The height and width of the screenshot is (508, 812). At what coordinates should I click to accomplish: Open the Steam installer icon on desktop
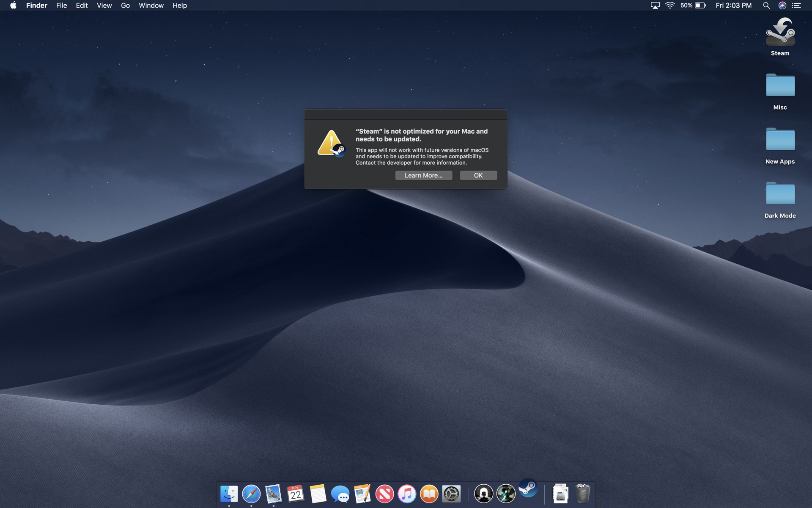click(x=780, y=32)
